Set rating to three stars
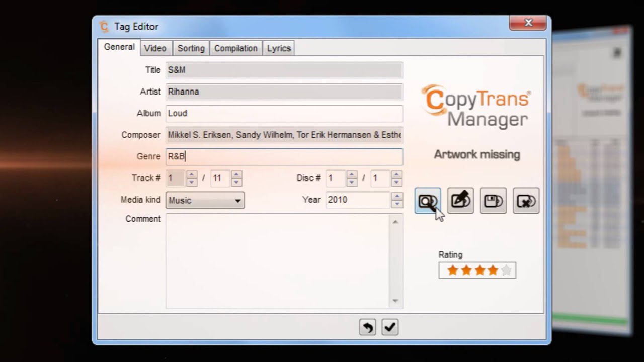 pyautogui.click(x=479, y=270)
